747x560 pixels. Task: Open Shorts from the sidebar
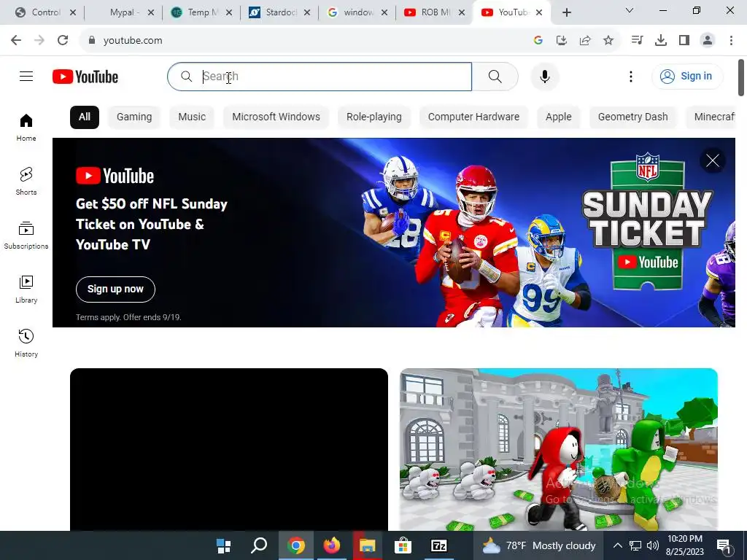pos(26,182)
